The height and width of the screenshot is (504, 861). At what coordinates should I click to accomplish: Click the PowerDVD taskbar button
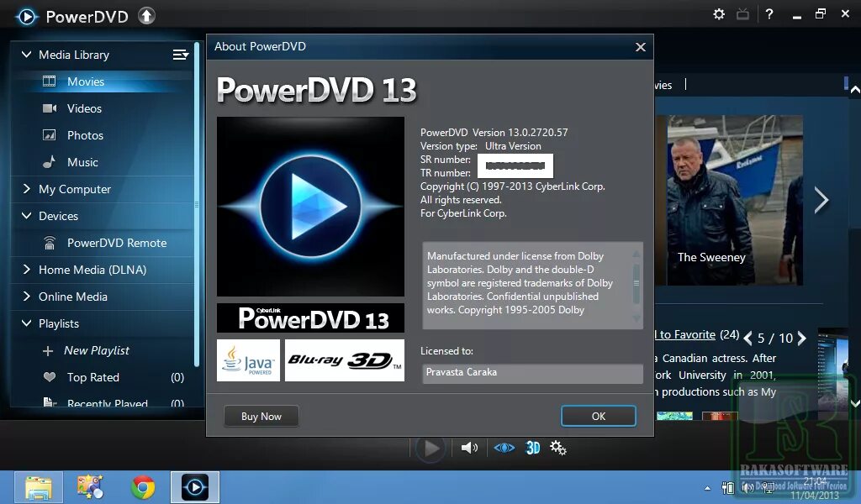click(195, 487)
